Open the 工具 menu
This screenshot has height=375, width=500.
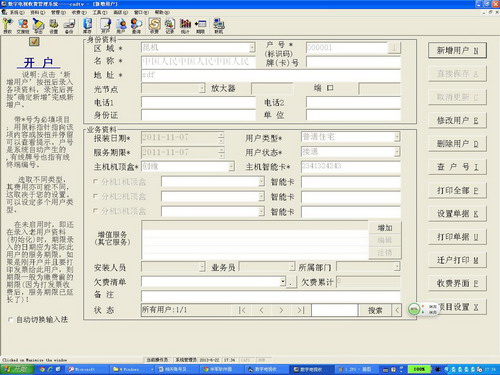coord(100,12)
